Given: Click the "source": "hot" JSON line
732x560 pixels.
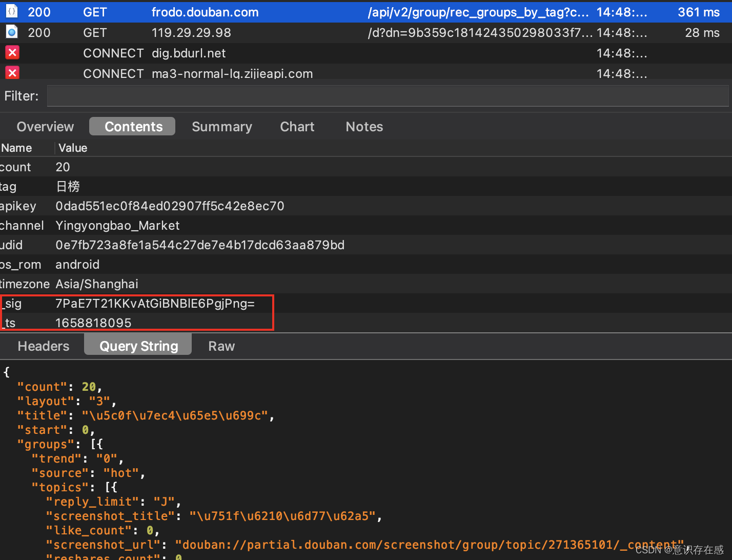Looking at the screenshot, I should pyautogui.click(x=88, y=473).
